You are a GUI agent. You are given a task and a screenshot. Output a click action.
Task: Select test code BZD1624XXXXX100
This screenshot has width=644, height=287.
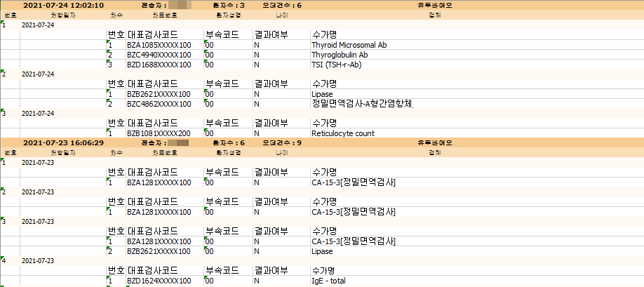(x=159, y=281)
